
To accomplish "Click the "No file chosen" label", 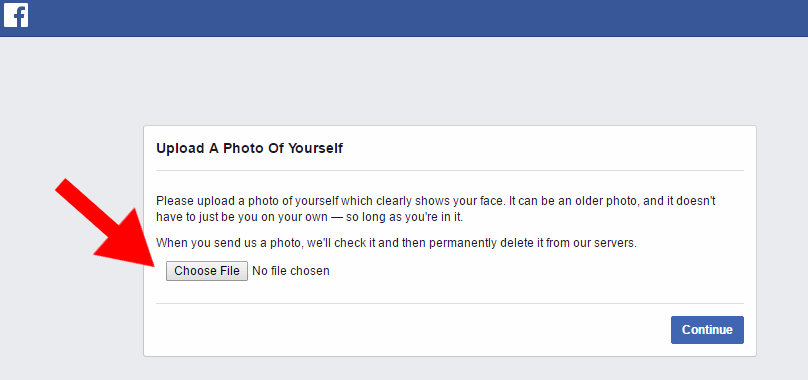I will 291,271.
